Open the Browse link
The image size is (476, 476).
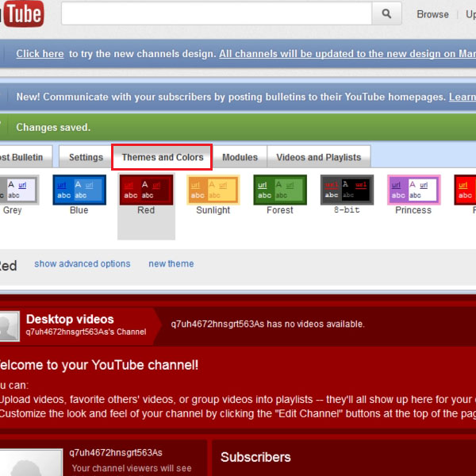pos(432,14)
